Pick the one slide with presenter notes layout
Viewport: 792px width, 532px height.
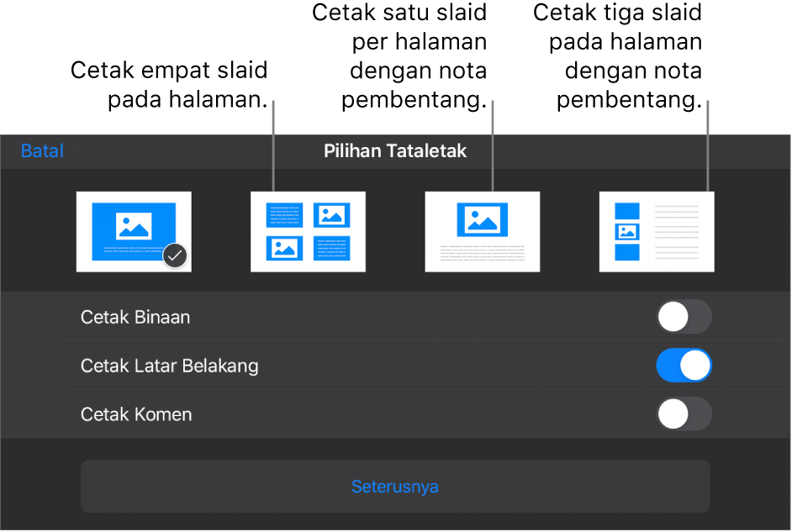483,232
